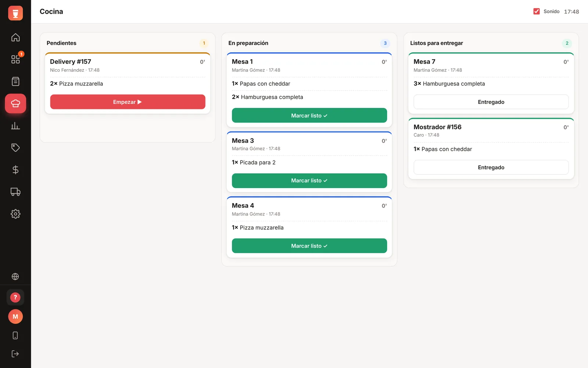The width and height of the screenshot is (588, 368).
Task: Click the Mostrador #156 order title
Action: coord(437,127)
